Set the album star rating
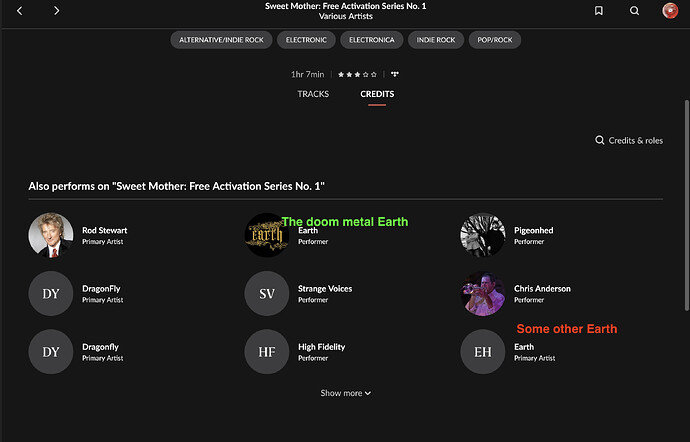Screen dimensions: 690x442 [x=357, y=74]
